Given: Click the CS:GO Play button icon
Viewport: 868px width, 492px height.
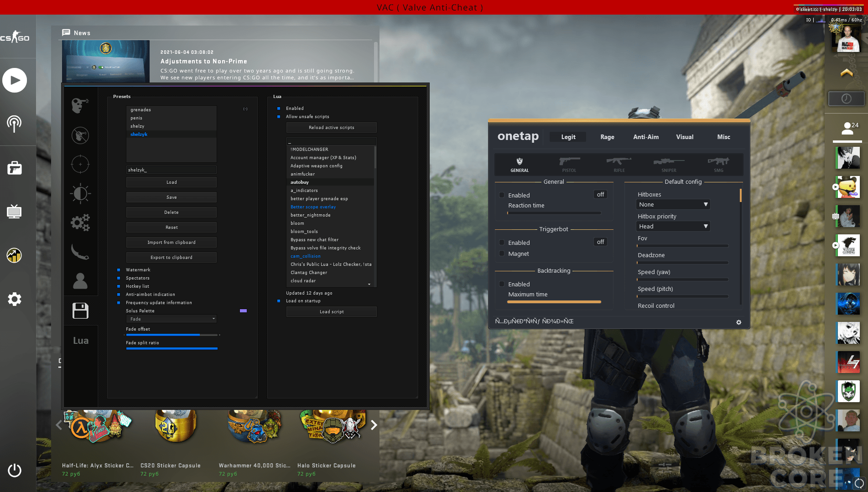Looking at the screenshot, I should [15, 80].
